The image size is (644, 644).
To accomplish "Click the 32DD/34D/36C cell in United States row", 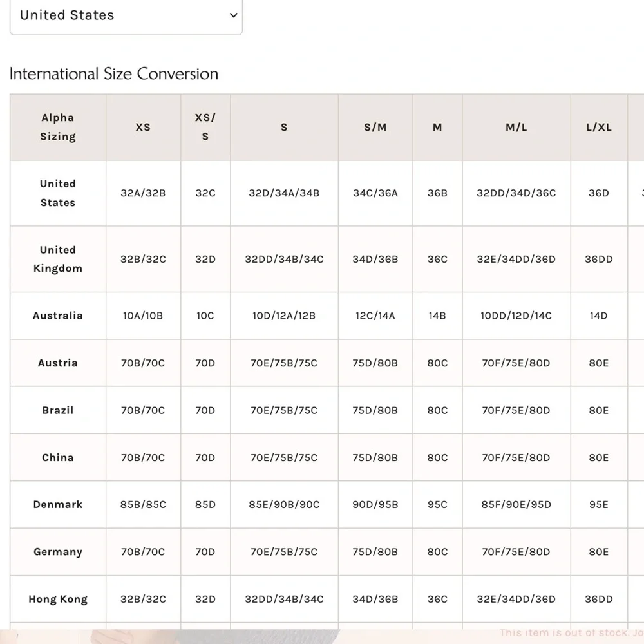I will pos(516,193).
